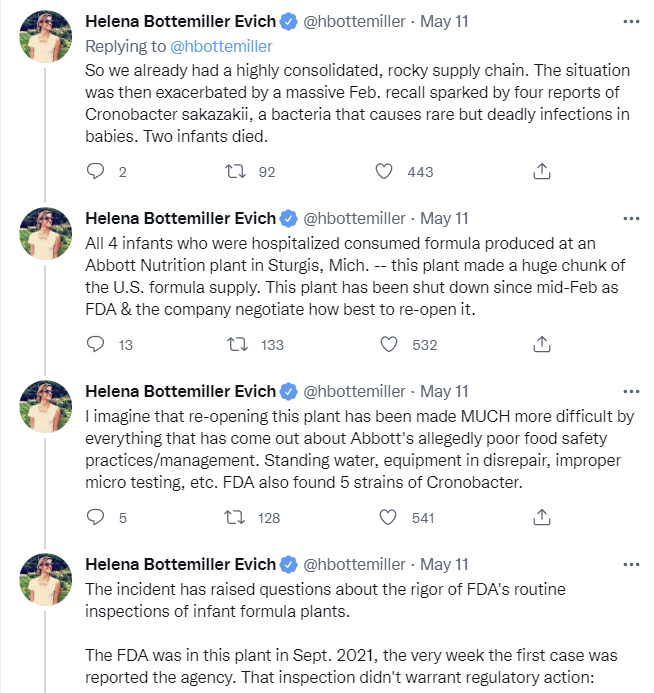Reply to the tweet with 5 replies
This screenshot has width=654, height=693.
click(x=96, y=517)
